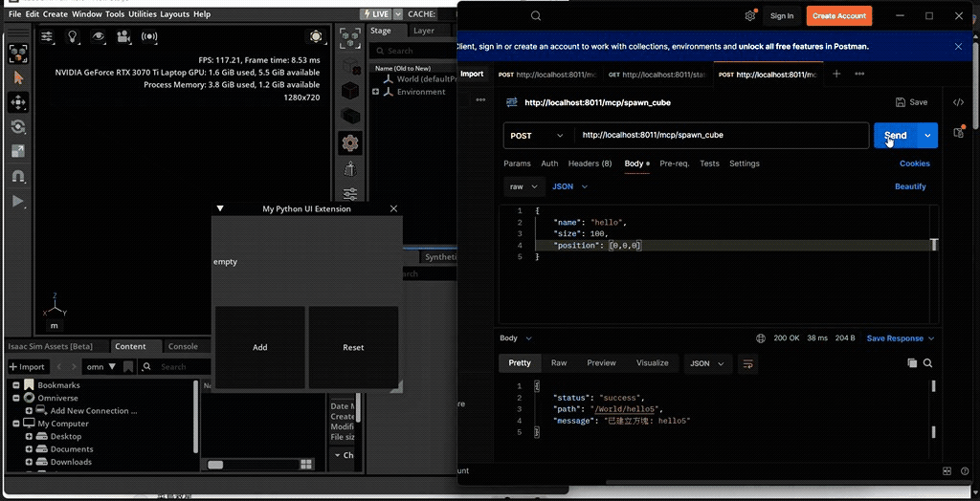Screen dimensions: 980x501
Task: Expand the Environment prim in Stage
Action: click(375, 92)
